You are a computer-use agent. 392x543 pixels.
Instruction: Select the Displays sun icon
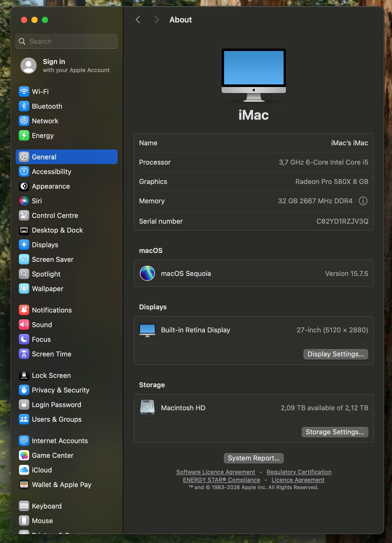click(24, 245)
